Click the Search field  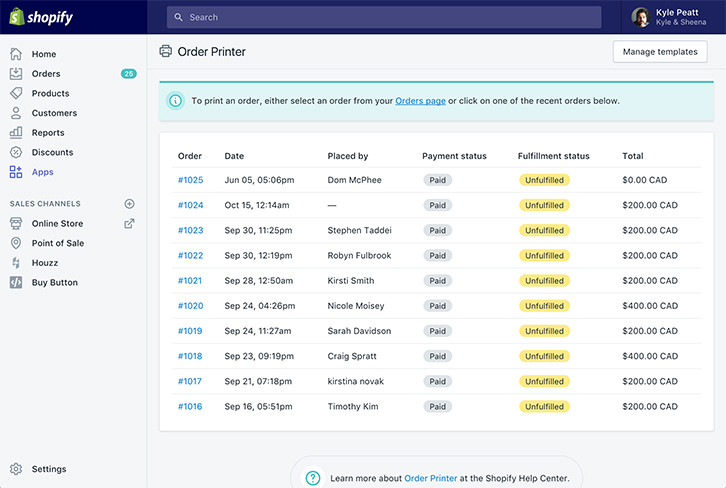point(384,17)
